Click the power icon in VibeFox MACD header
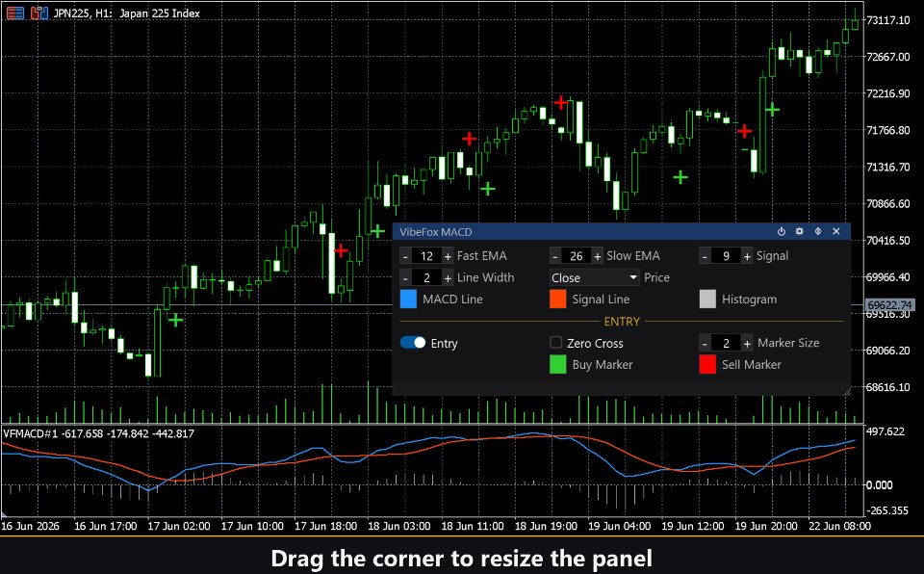This screenshot has height=574, width=924. 781,232
